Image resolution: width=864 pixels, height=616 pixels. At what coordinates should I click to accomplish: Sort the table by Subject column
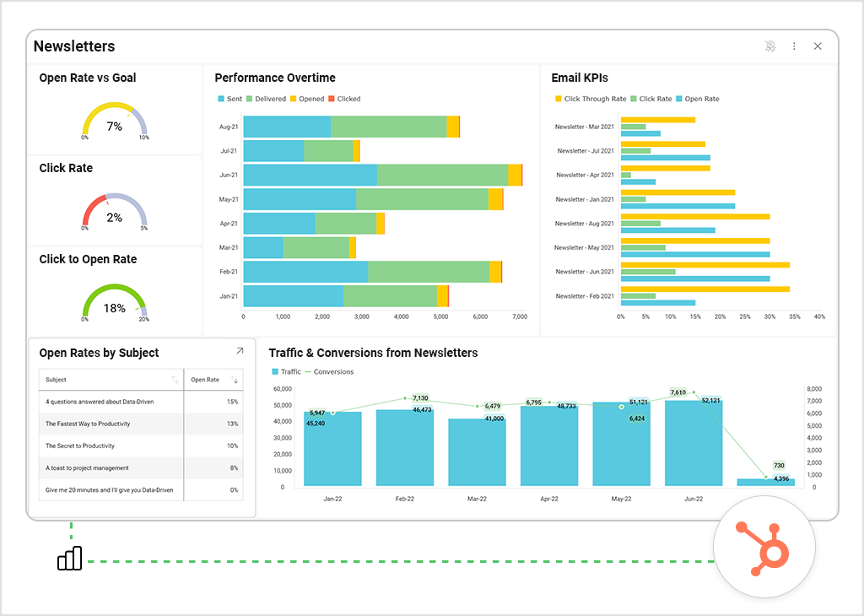(175, 380)
